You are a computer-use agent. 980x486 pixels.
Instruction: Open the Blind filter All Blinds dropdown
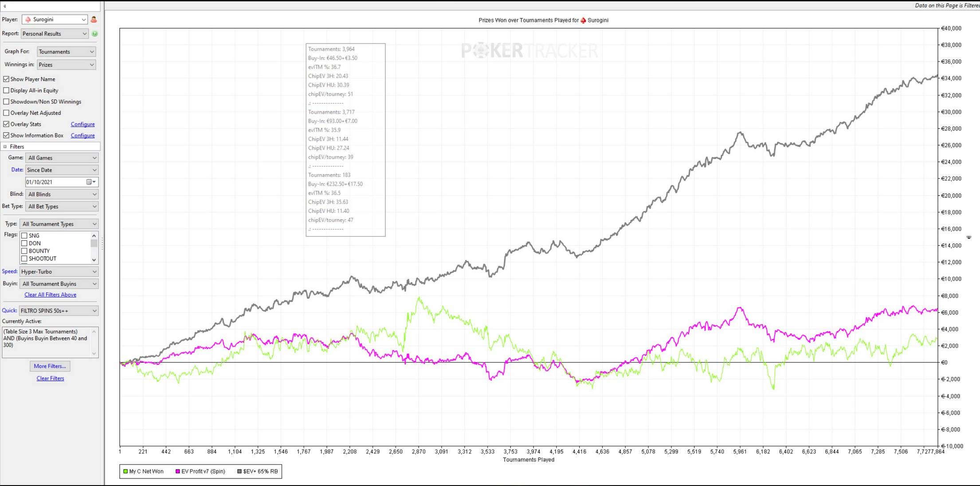62,194
